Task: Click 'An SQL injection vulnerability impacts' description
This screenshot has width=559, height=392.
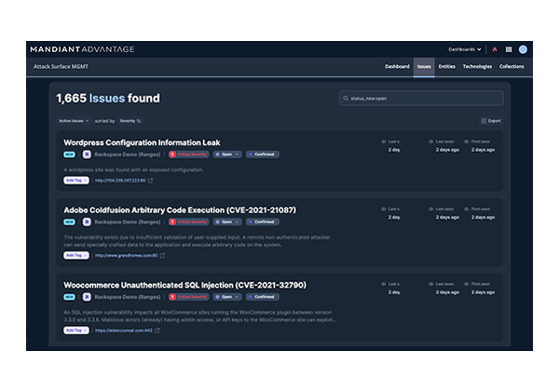Action: point(199,316)
